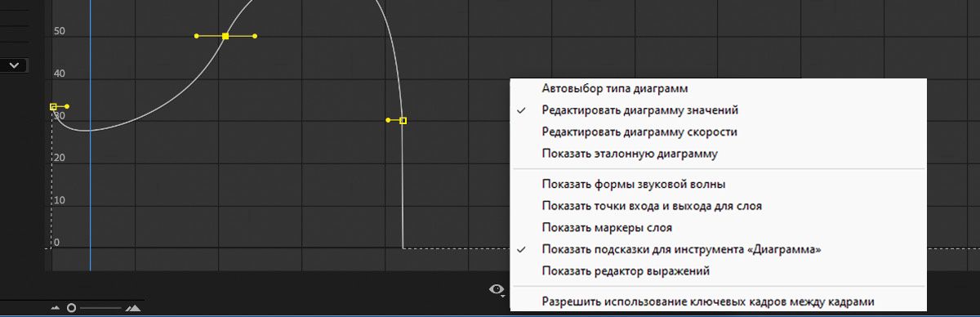Click the bezier handle of the first keyframe
Image resolution: width=980 pixels, height=317 pixels.
click(x=67, y=106)
